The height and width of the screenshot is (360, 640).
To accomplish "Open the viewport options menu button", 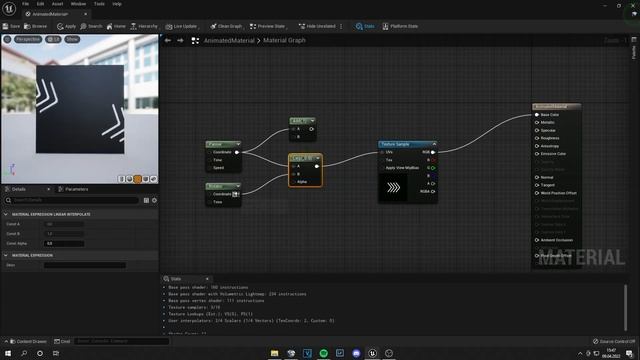I will tap(7, 39).
